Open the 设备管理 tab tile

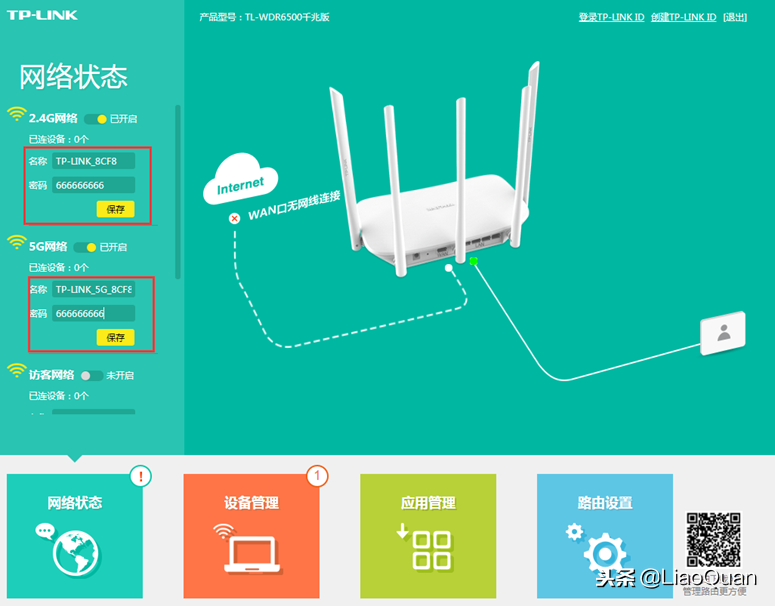pos(252,526)
